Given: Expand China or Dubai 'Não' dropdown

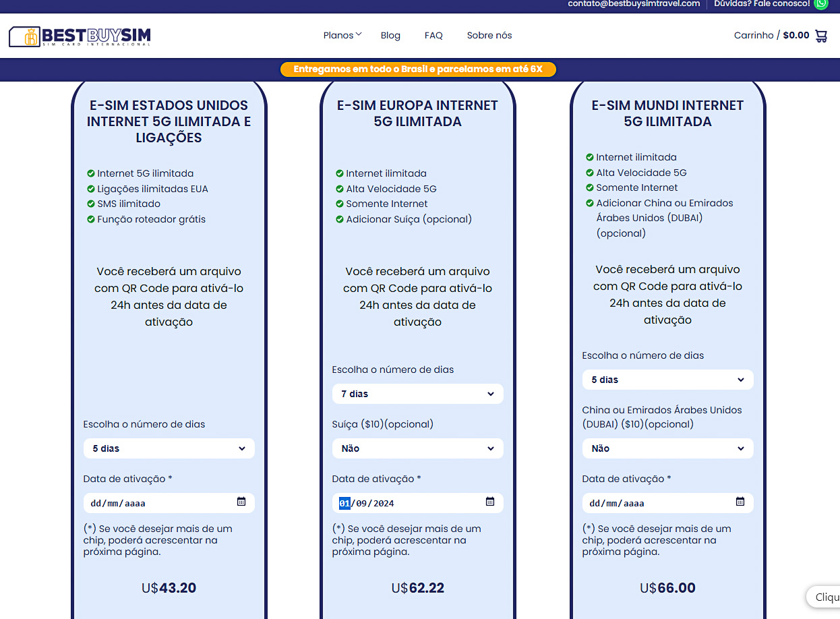Looking at the screenshot, I should (667, 448).
